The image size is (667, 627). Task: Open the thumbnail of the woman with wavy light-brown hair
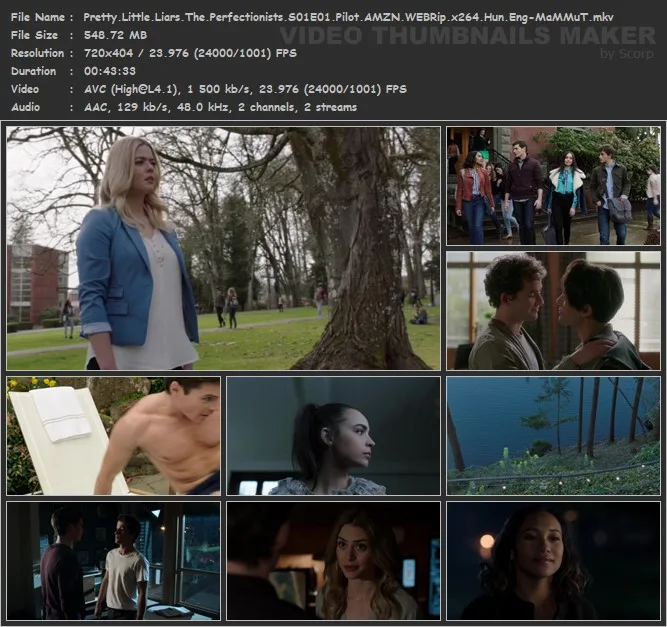(334, 561)
